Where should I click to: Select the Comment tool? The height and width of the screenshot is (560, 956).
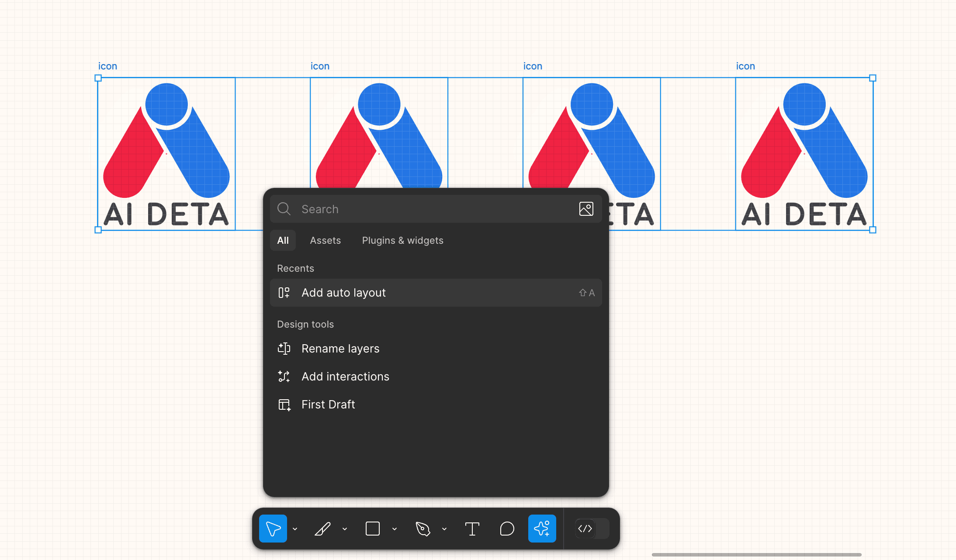[507, 529]
